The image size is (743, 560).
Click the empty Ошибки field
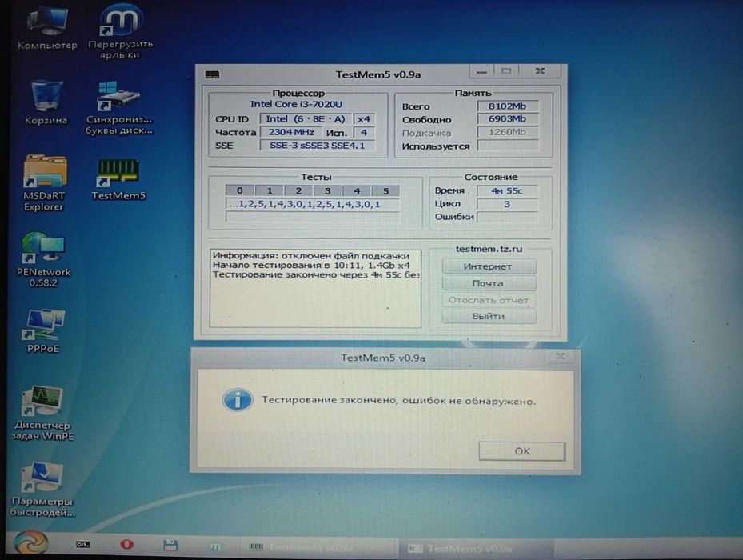[507, 217]
